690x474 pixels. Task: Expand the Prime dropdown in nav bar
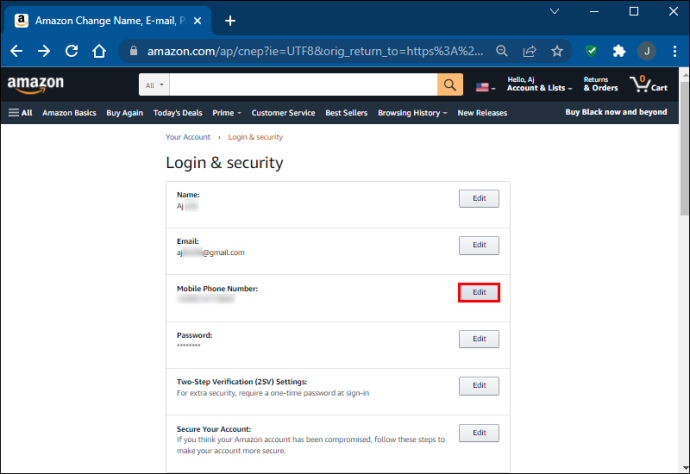click(227, 113)
